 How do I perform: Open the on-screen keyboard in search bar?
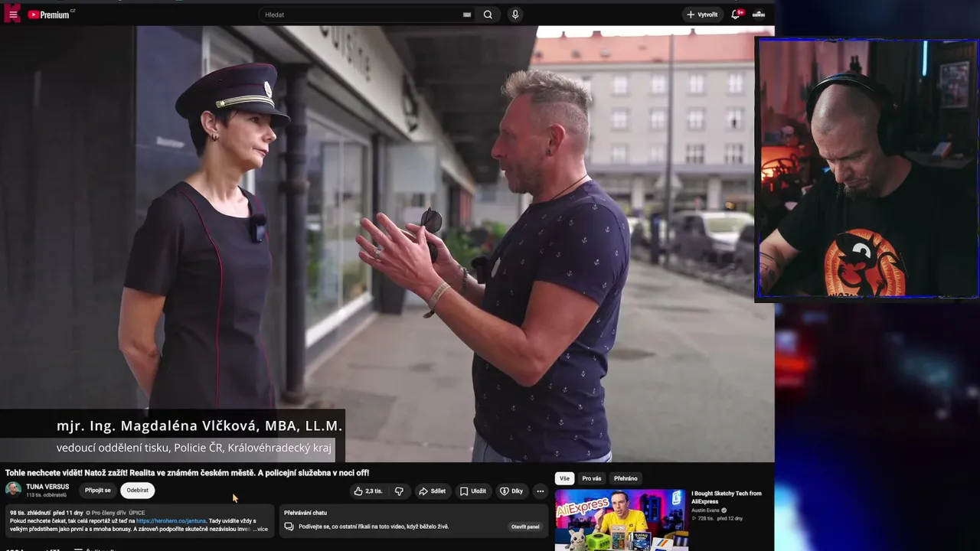point(467,15)
